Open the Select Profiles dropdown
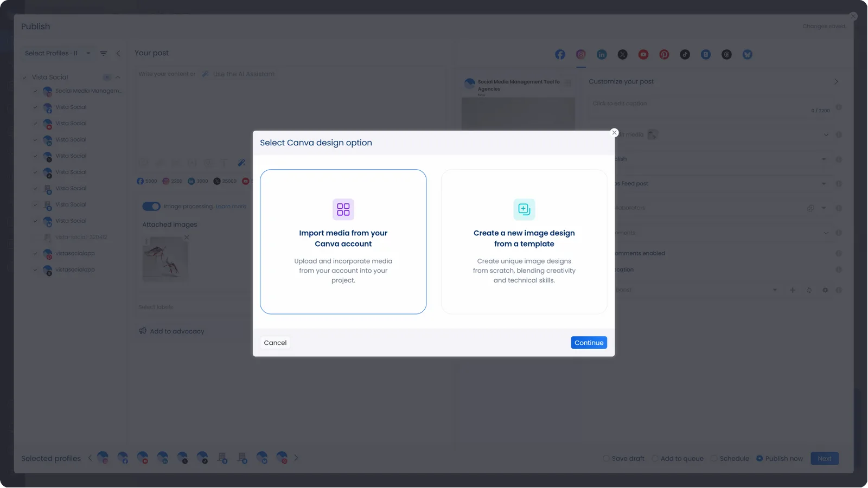The image size is (868, 488). 56,53
